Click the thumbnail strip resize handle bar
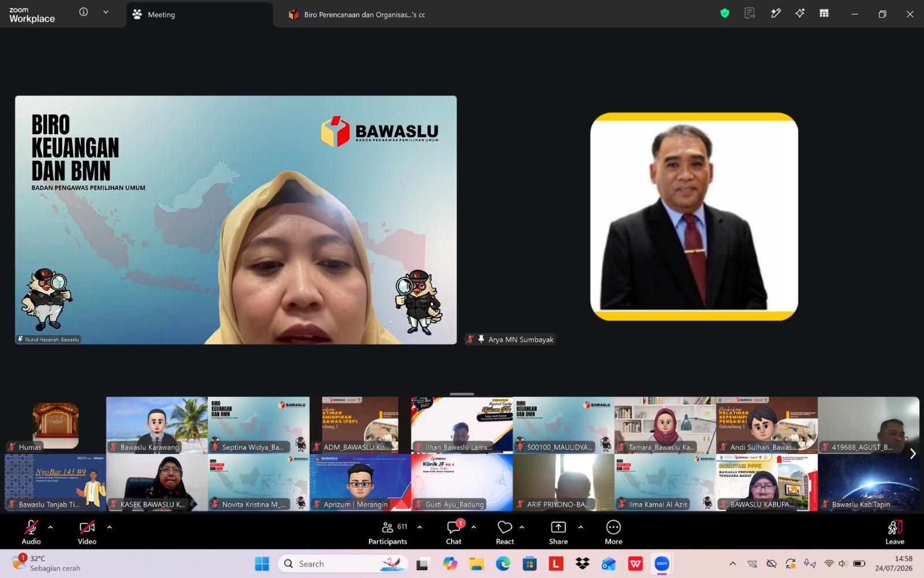Screen dimensions: 924x578 tap(462, 394)
